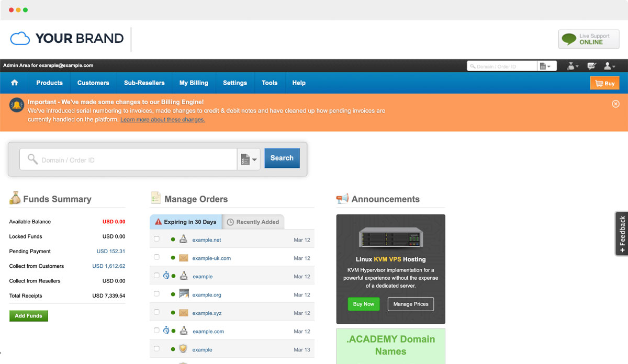
Task: Click the orange Buy button
Action: tap(605, 83)
